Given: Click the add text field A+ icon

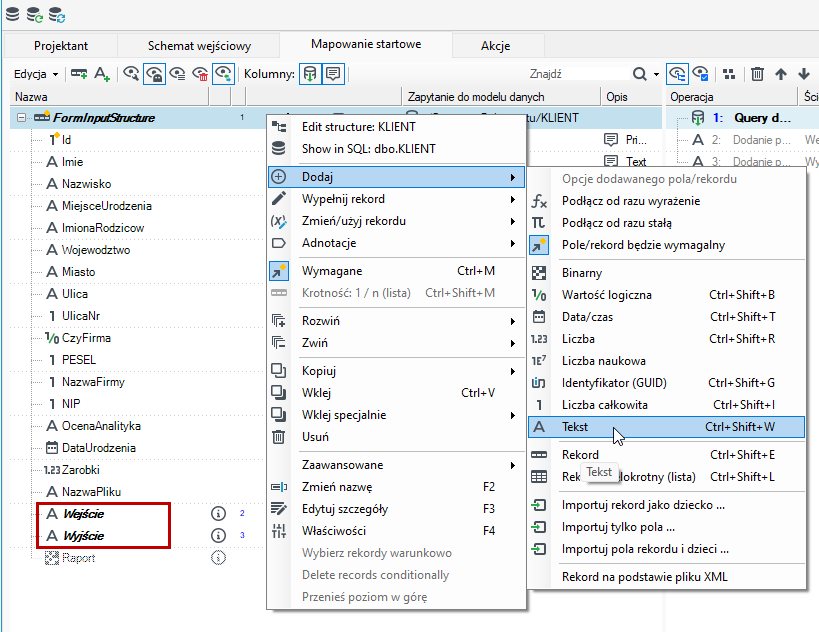Looking at the screenshot, I should click(x=102, y=74).
